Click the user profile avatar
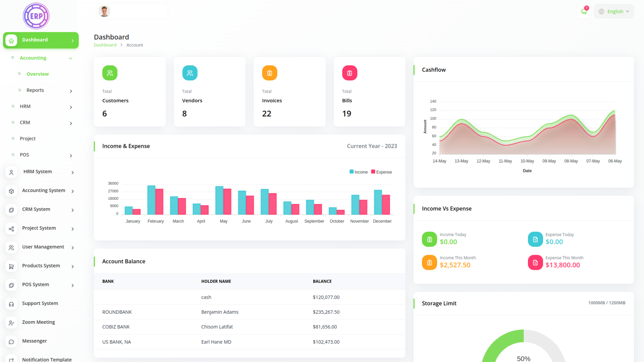644x362 pixels. [104, 11]
